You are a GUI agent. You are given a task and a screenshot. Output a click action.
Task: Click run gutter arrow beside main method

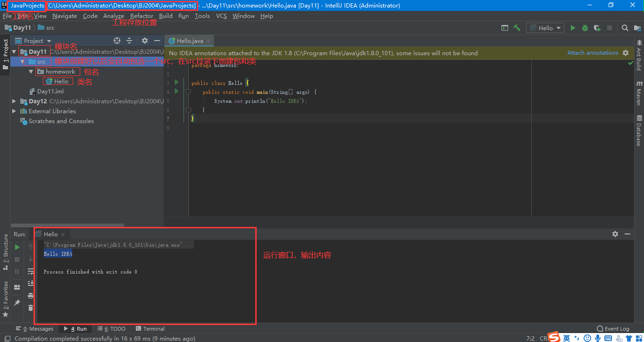176,92
